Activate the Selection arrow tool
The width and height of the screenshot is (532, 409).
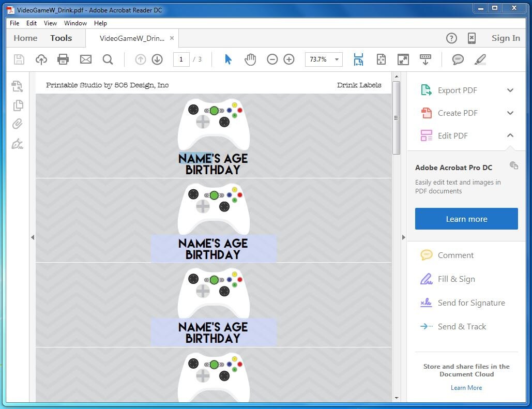[228, 59]
